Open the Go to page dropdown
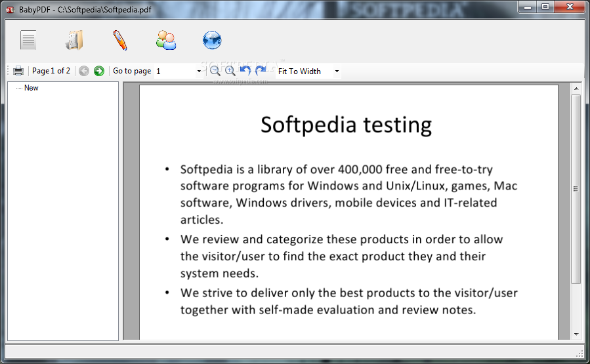The image size is (590, 364). click(199, 71)
